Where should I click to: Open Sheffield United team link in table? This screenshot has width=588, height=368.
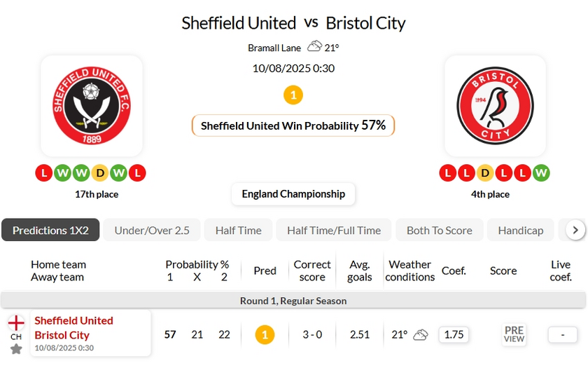point(73,320)
